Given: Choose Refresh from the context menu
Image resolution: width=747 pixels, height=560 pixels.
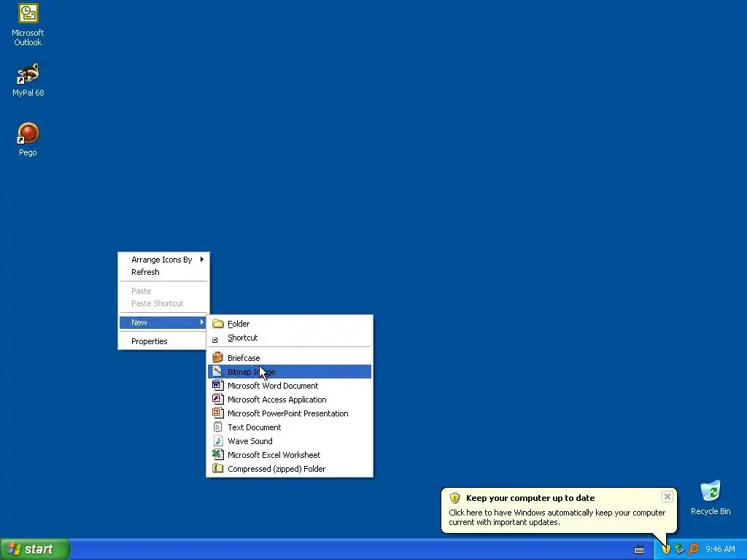Looking at the screenshot, I should tap(163, 272).
